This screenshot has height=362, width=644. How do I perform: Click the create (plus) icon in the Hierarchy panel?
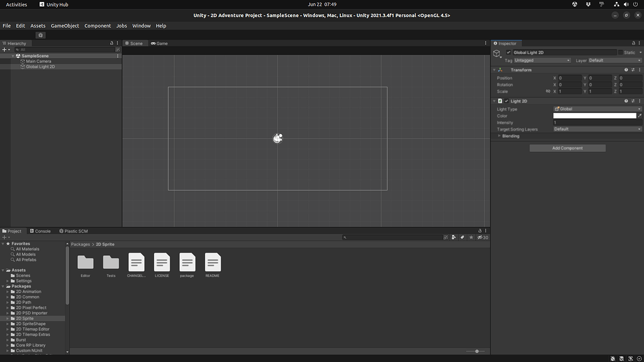coord(4,49)
